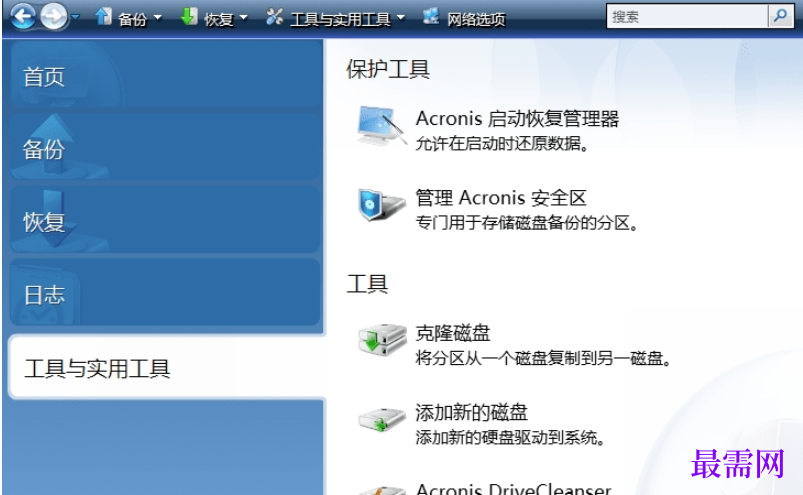Click the 添加新的磁盘 drive icon

coord(382,419)
